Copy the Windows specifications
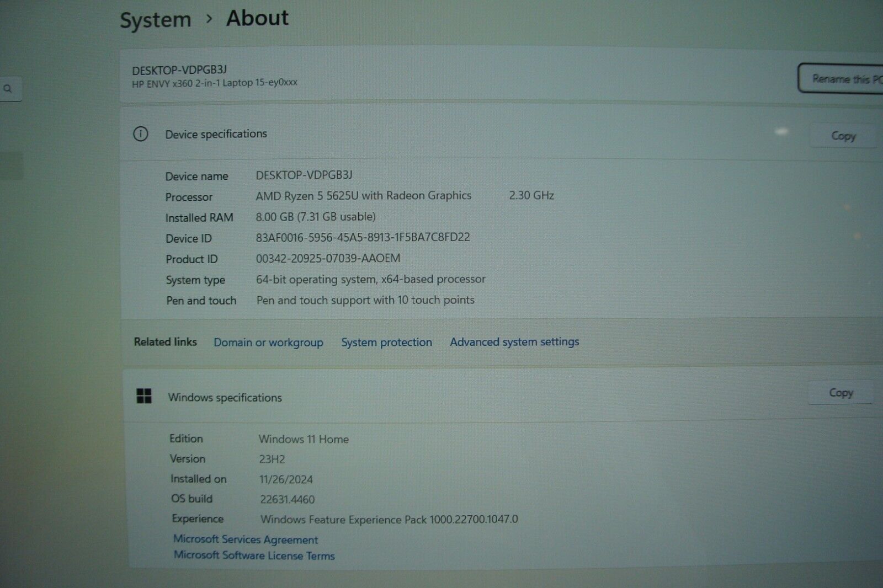Image resolution: width=883 pixels, height=588 pixels. point(841,393)
